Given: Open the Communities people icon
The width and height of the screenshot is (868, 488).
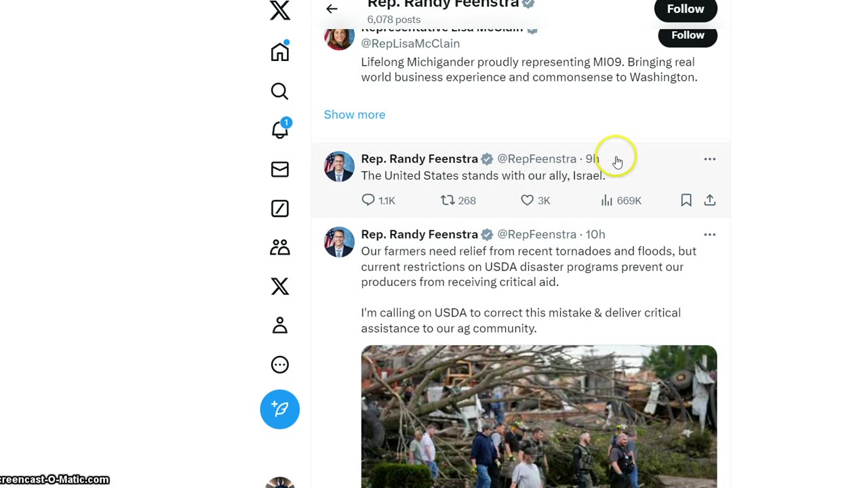Looking at the screenshot, I should pyautogui.click(x=279, y=247).
